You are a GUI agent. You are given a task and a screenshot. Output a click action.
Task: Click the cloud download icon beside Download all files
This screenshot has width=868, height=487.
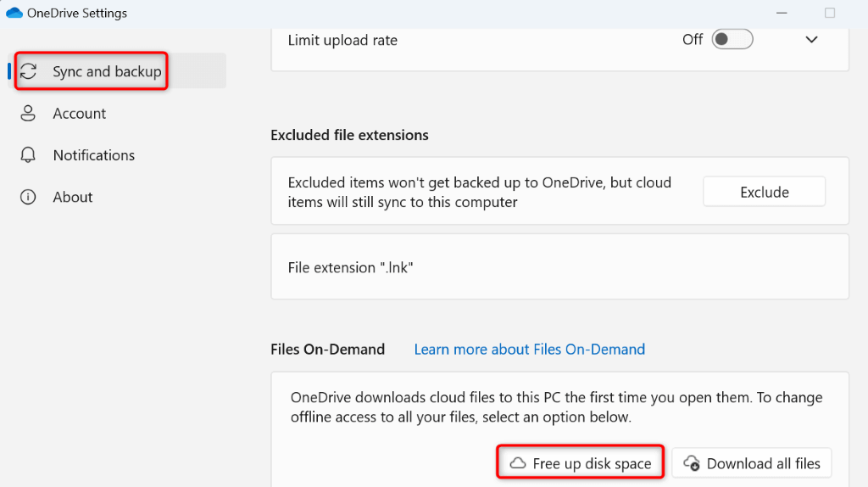point(692,463)
